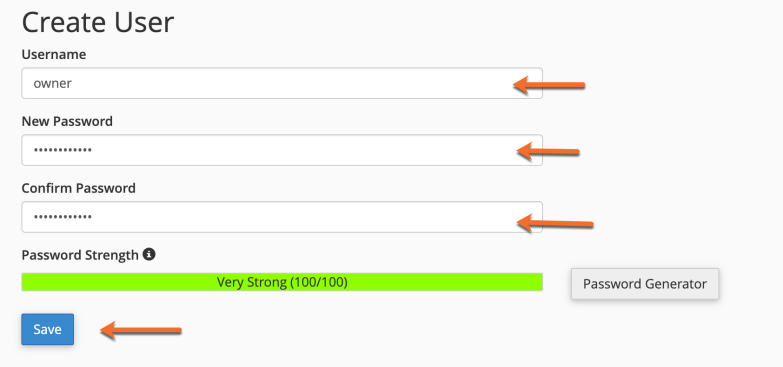Click the orange arrow pointing at Save

(141, 330)
